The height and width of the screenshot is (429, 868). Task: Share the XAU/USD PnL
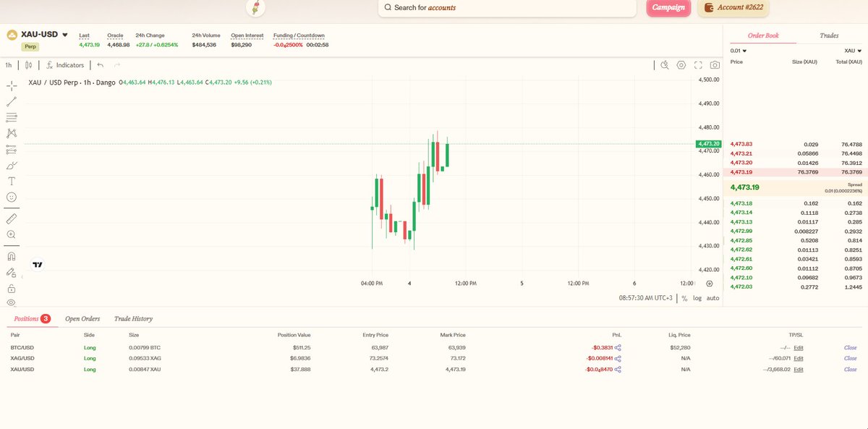(x=618, y=370)
